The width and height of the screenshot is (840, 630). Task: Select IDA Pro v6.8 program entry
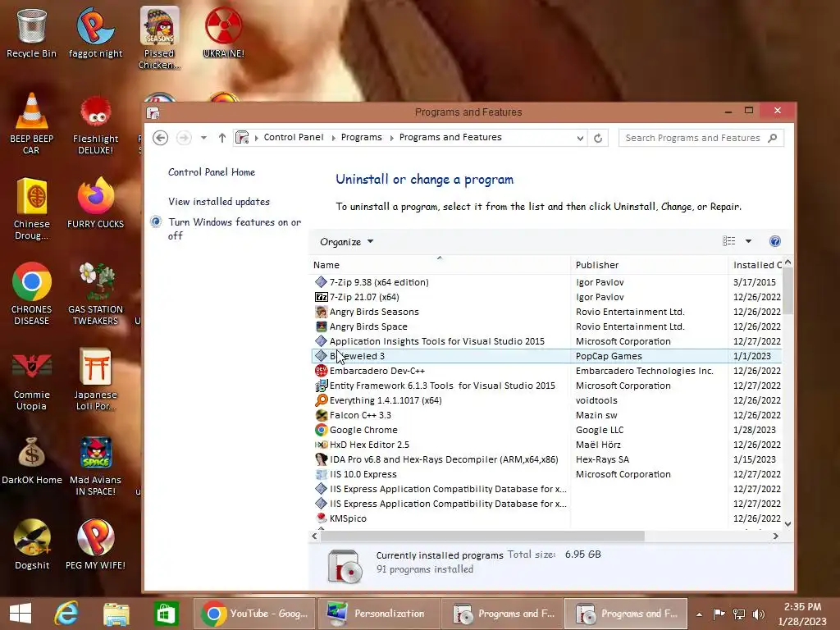pyautogui.click(x=546, y=459)
